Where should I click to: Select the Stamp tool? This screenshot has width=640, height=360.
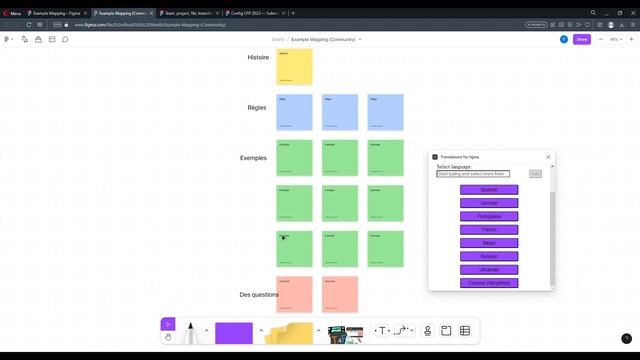tap(427, 331)
